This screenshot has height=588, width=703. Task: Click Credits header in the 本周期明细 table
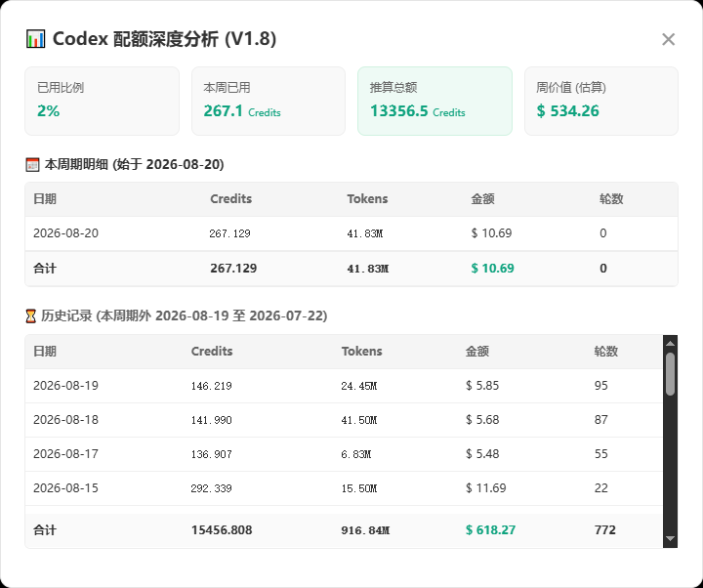(x=230, y=199)
